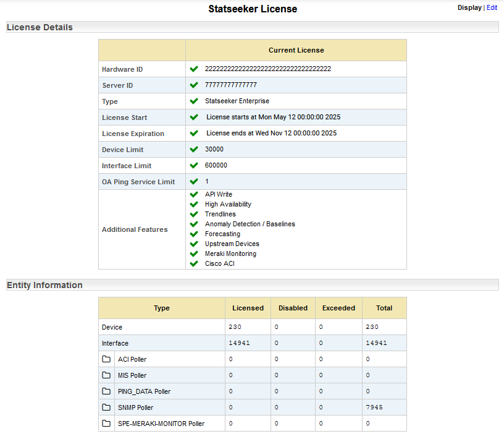Click the SNMP Poller total value 7945
Image resolution: width=504 pixels, height=439 pixels.
(374, 407)
